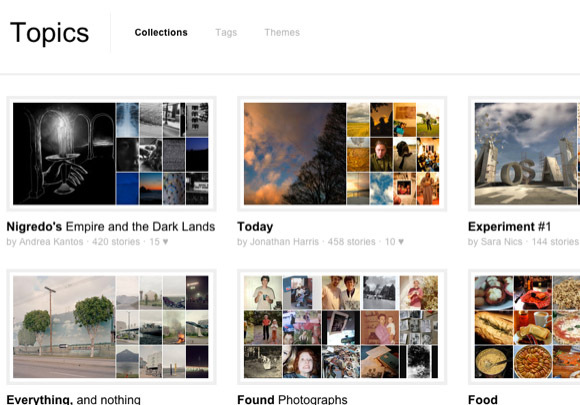Open Nigredo's Empire and the Dark Lands title
This screenshot has height=405, width=580.
[111, 226]
